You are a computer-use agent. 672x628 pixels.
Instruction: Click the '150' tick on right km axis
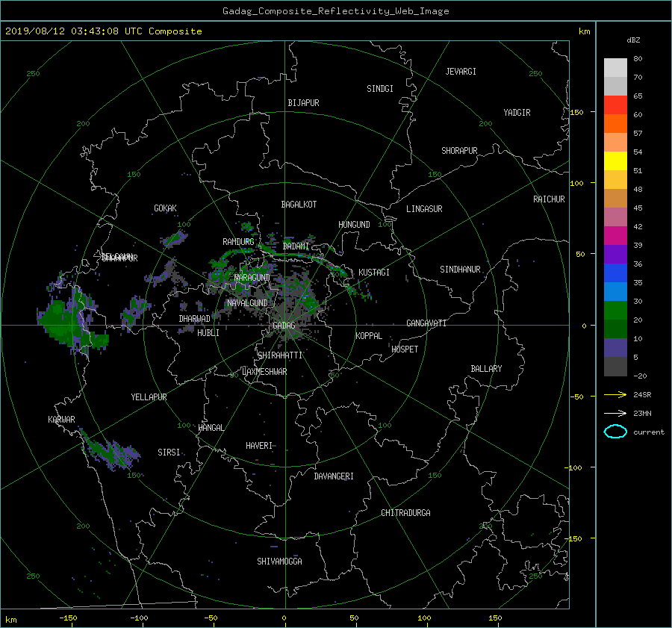coord(576,112)
